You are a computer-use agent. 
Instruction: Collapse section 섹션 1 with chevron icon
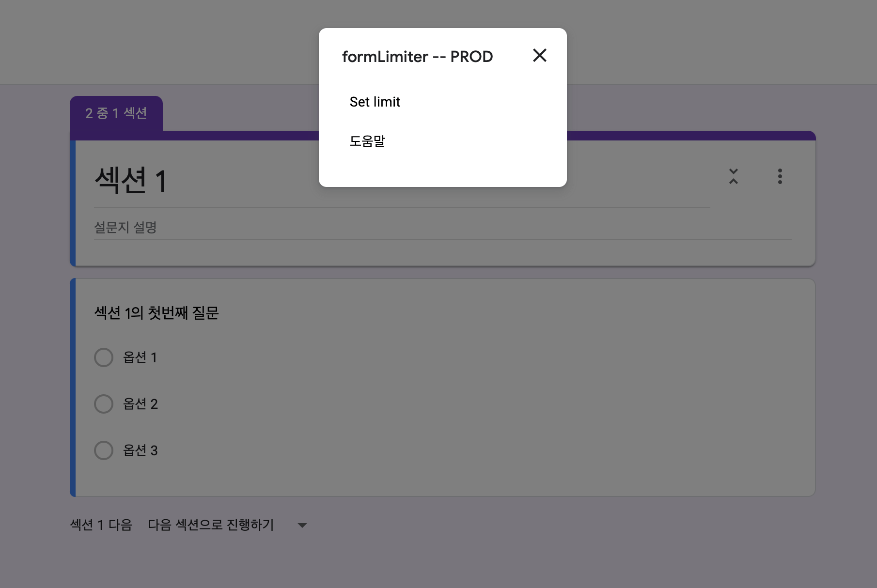pyautogui.click(x=733, y=176)
